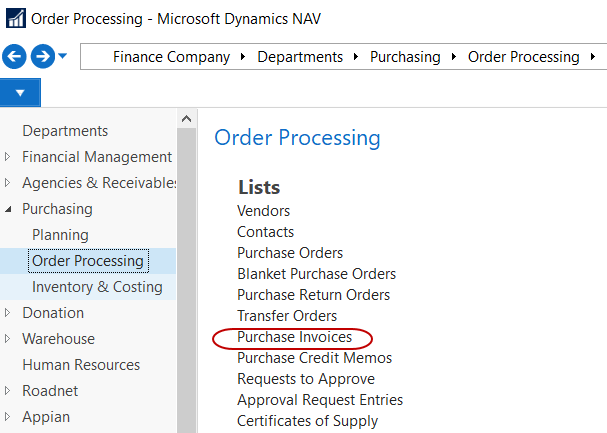Open the Purchase Orders list

pos(290,253)
